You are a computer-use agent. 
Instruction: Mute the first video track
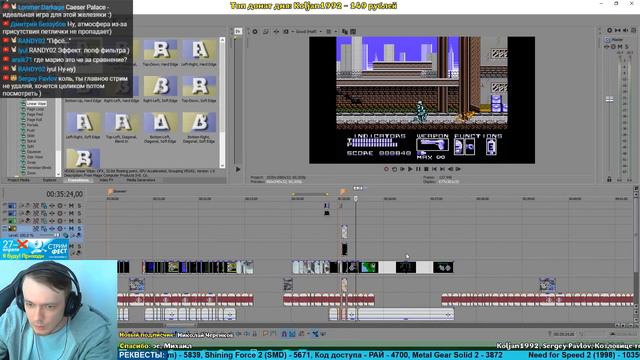click(71, 206)
